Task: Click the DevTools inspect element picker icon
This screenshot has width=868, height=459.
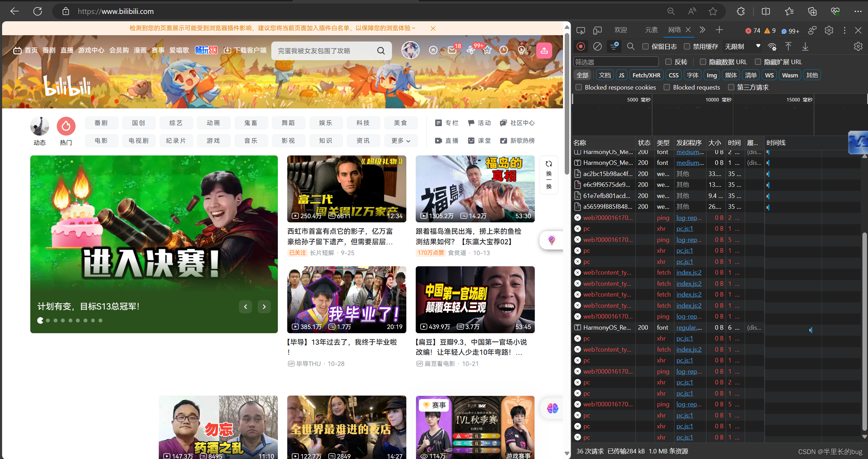Action: [x=580, y=30]
